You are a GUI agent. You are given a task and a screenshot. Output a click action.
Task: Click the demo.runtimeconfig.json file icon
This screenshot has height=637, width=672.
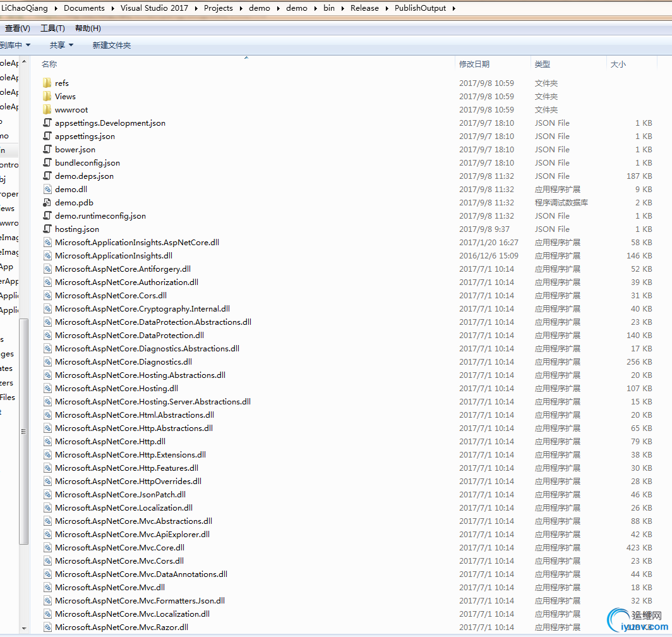click(47, 215)
